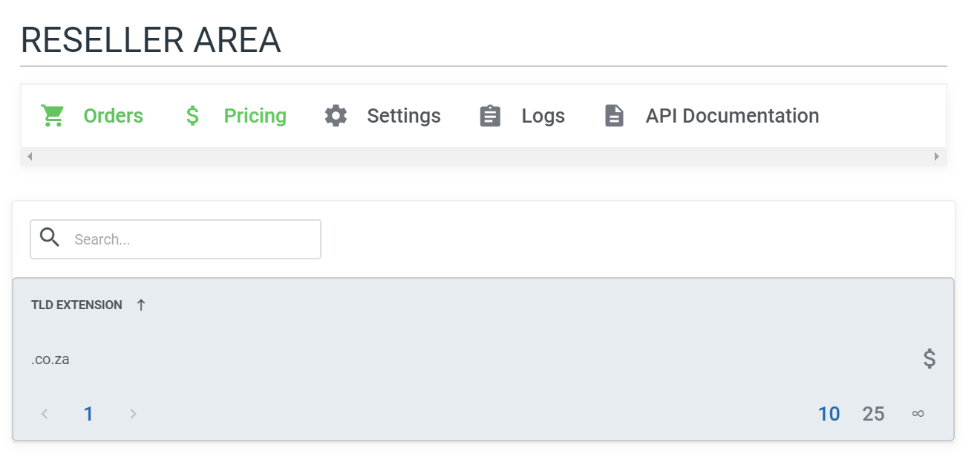Click the Orders shopping cart icon
The width and height of the screenshot is (980, 460).
tap(53, 116)
